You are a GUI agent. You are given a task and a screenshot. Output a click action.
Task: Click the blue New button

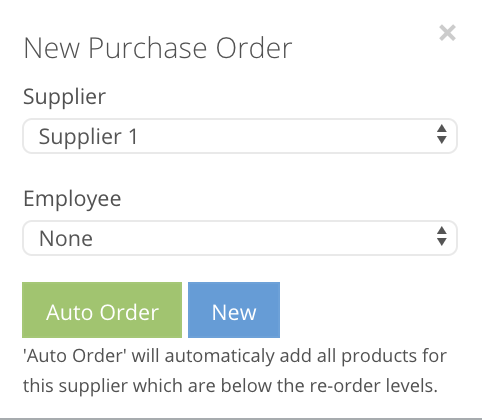234,310
